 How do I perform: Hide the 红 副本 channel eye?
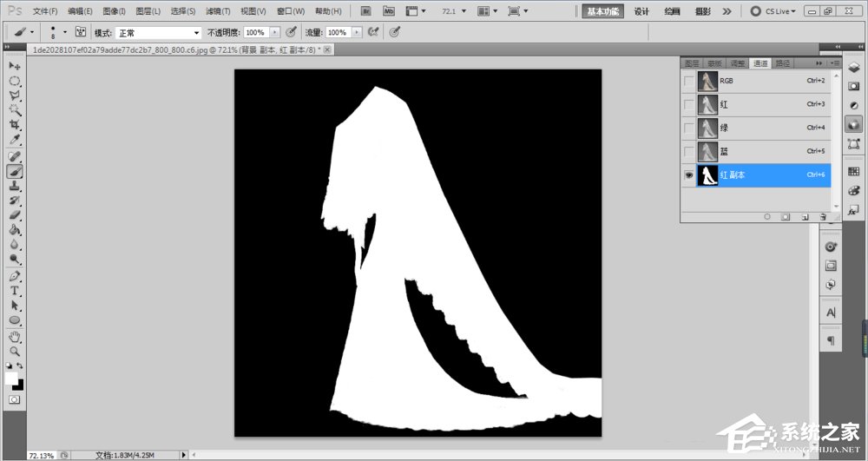pos(689,175)
